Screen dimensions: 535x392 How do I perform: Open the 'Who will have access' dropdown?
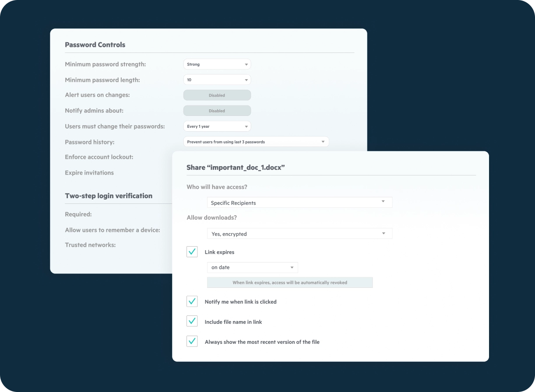[x=299, y=202]
